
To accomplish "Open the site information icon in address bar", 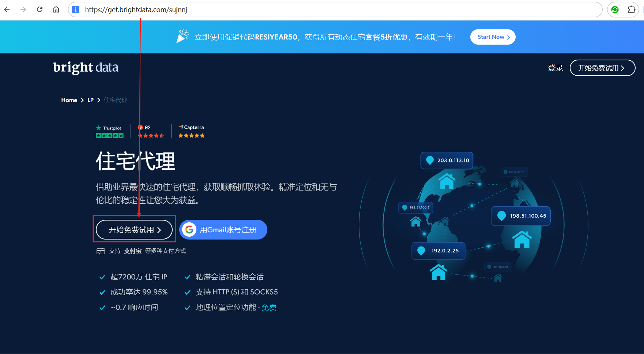I will pos(76,10).
